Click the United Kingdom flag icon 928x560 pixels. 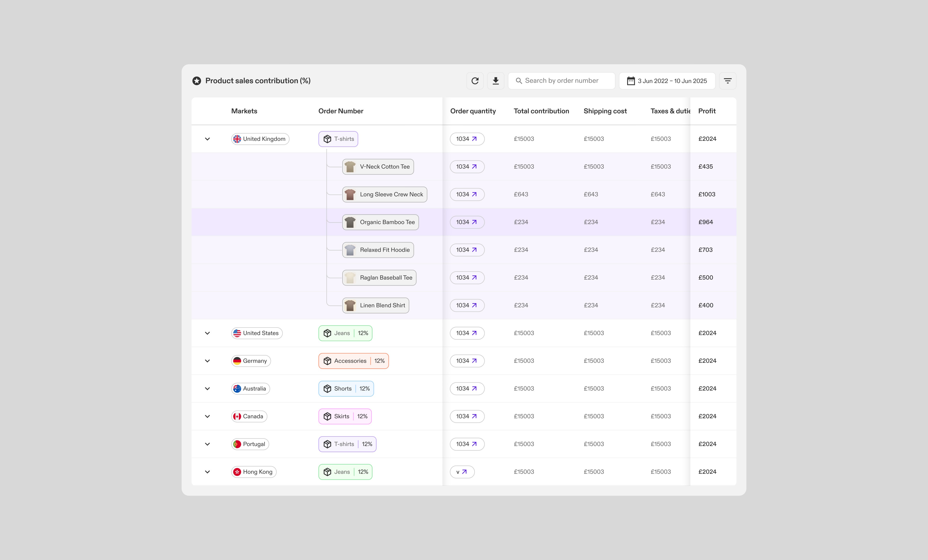point(237,139)
